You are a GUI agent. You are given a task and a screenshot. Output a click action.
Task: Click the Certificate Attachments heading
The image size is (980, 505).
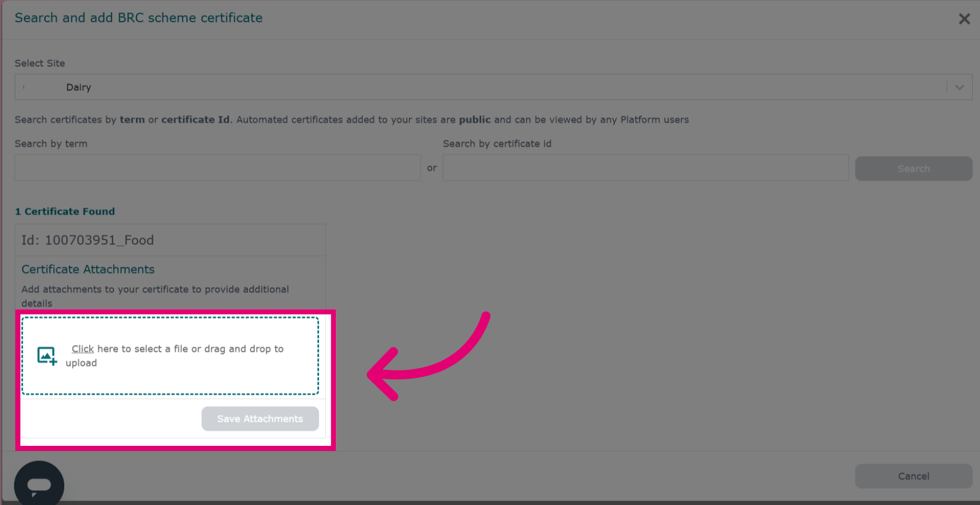(88, 269)
